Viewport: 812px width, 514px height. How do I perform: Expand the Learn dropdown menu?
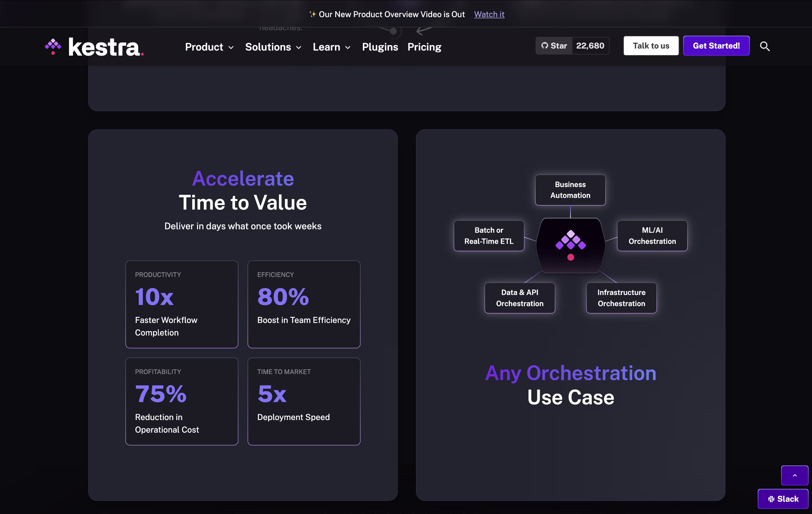click(x=331, y=47)
